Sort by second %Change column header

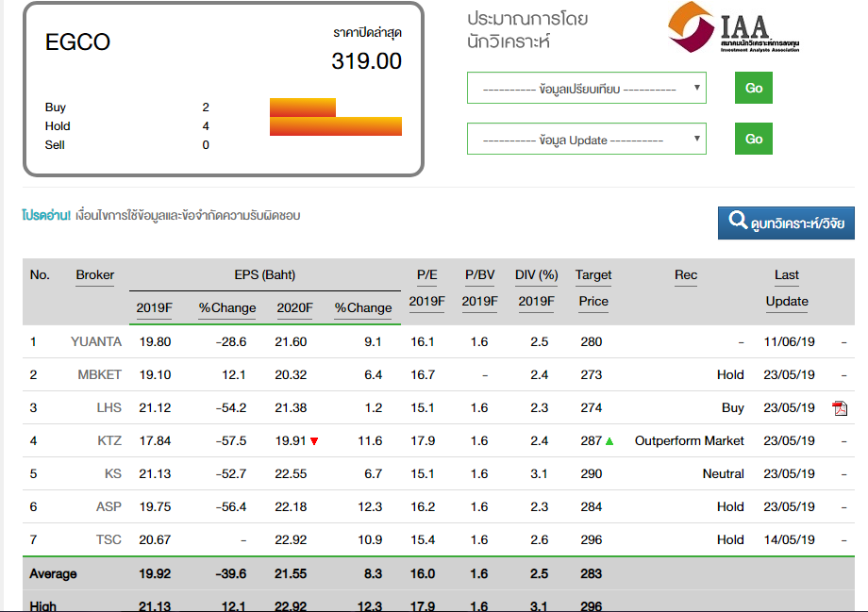click(362, 307)
